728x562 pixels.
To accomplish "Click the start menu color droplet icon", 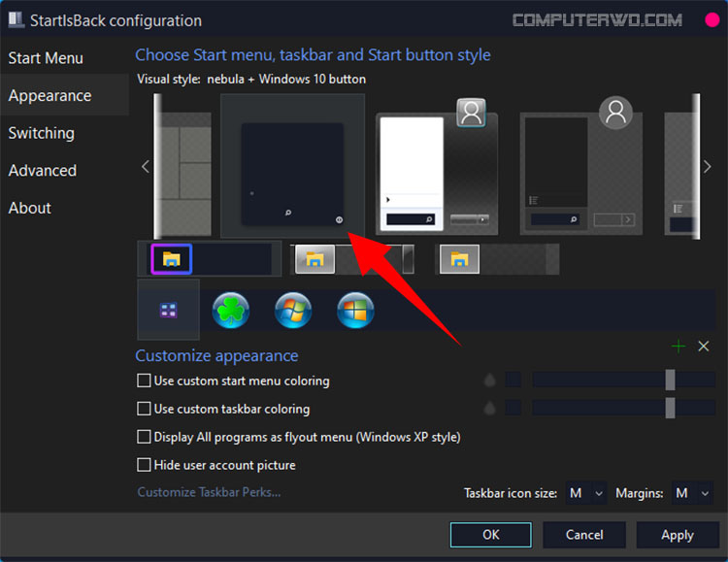I will 489,380.
